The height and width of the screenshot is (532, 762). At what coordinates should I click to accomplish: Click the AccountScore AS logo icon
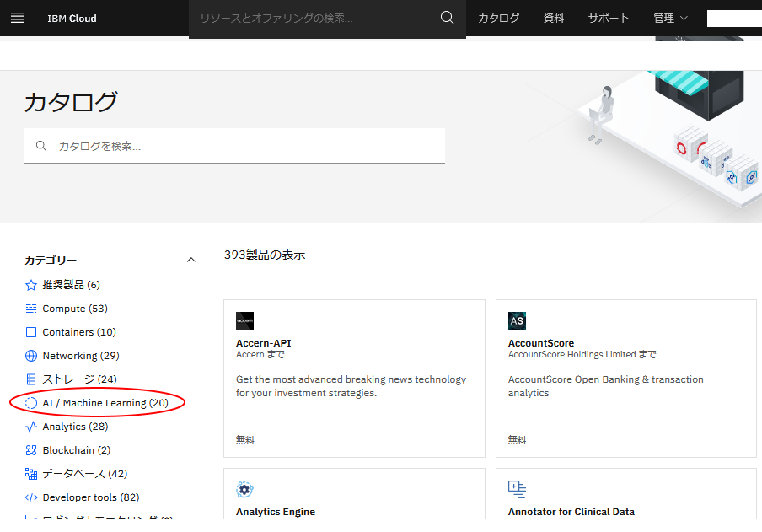pos(517,321)
